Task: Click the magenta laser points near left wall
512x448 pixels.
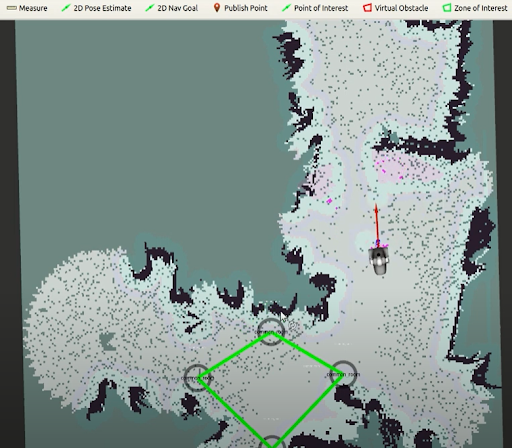Action: (329, 201)
